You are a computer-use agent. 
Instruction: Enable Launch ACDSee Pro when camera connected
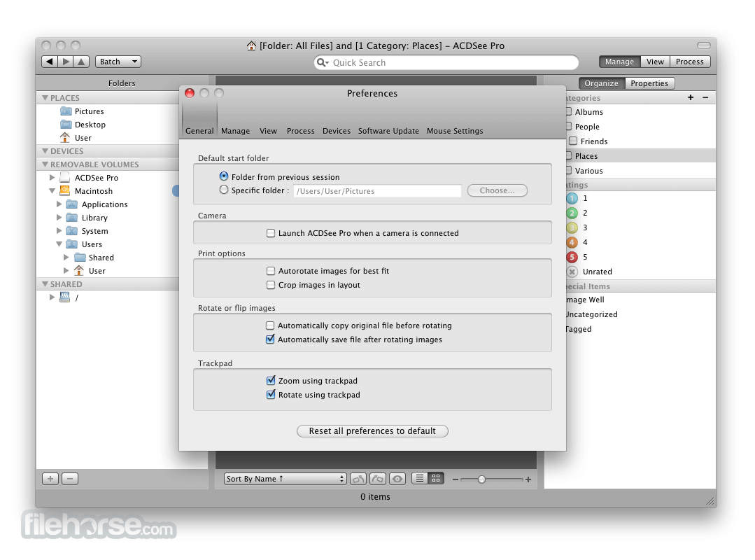point(271,234)
